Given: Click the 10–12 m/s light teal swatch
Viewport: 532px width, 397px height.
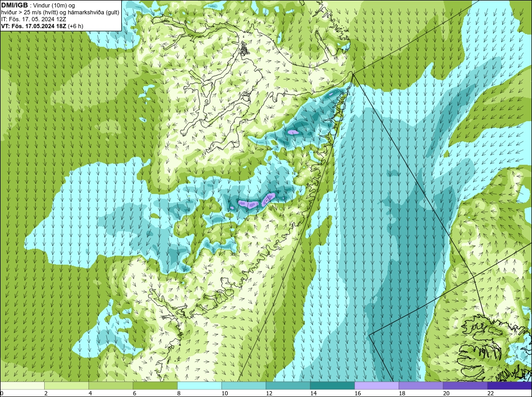Looking at the screenshot, I should pyautogui.click(x=244, y=385).
